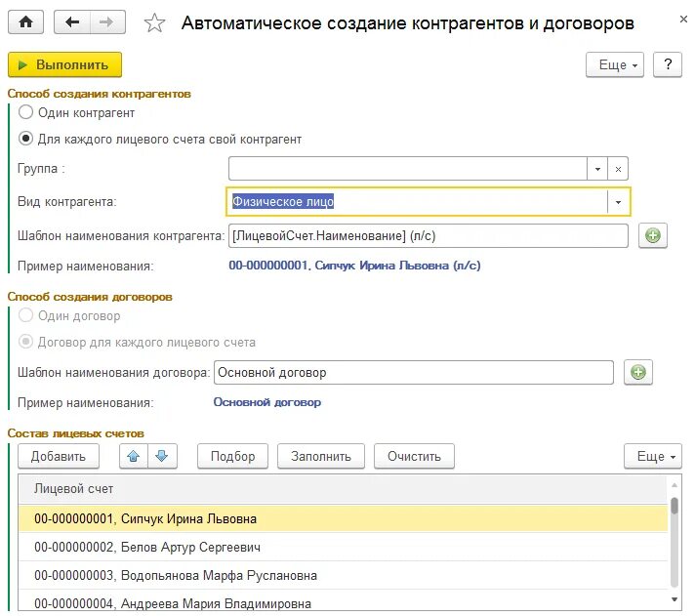The width and height of the screenshot is (695, 616).
Task: Go forward using the right arrow
Action: pos(107,22)
